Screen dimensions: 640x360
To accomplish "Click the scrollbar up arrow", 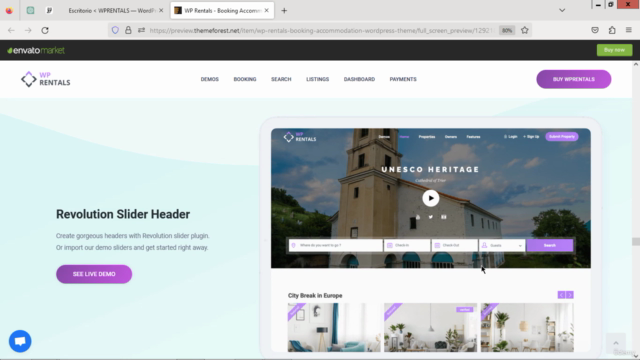I will 636,64.
